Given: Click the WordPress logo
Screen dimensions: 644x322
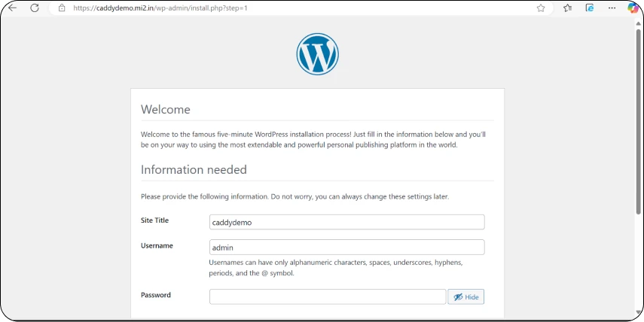Looking at the screenshot, I should pos(318,54).
